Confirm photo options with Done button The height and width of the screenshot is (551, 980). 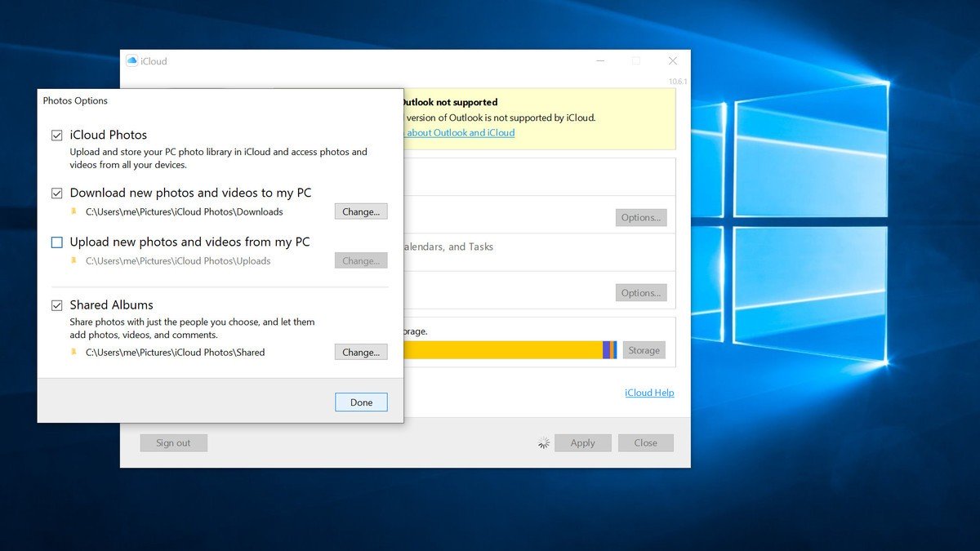(x=361, y=402)
